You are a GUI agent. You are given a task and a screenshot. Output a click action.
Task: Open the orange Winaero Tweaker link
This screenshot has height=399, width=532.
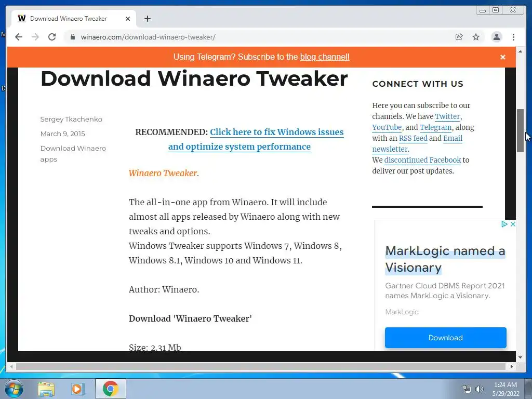(x=163, y=173)
